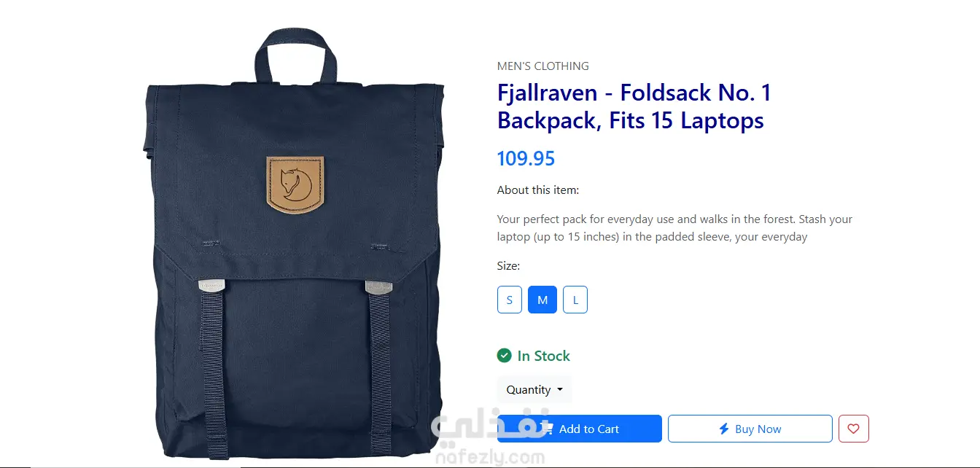Open the MEN'S CLOTHING category
The image size is (980, 468).
(543, 66)
